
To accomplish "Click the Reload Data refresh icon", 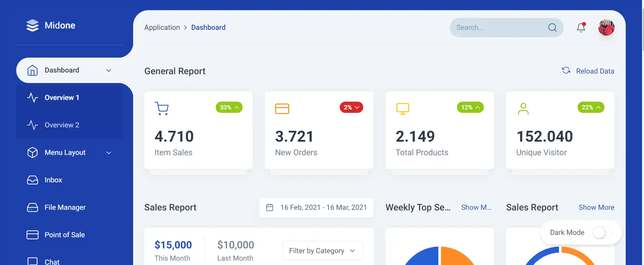I will coord(566,70).
